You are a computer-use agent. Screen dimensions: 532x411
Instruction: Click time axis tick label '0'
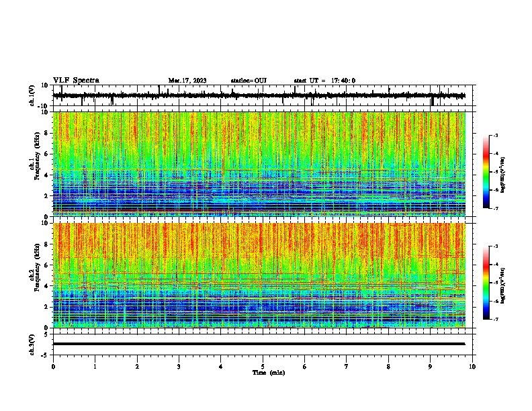coord(53,367)
